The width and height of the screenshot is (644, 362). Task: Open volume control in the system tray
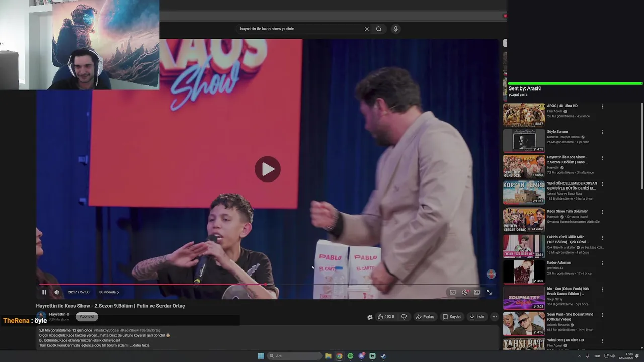coord(612,356)
